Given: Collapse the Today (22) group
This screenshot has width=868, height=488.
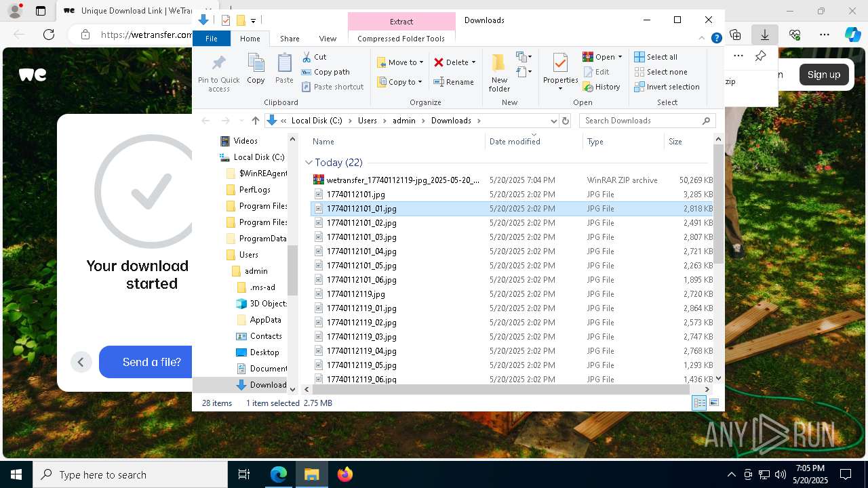Looking at the screenshot, I should (x=309, y=163).
